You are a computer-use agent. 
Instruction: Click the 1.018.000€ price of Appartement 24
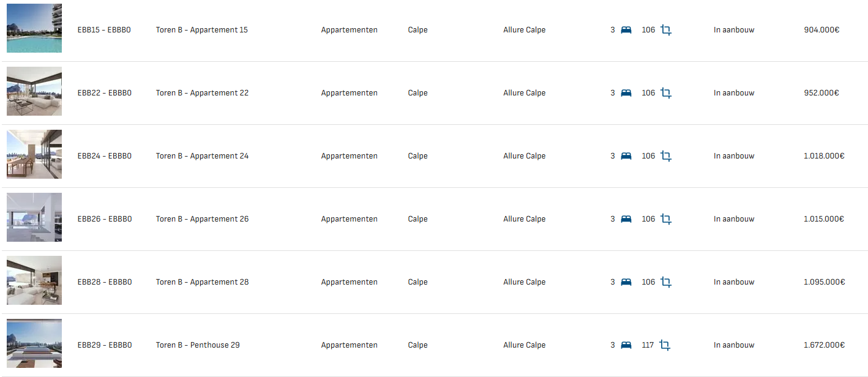[824, 156]
